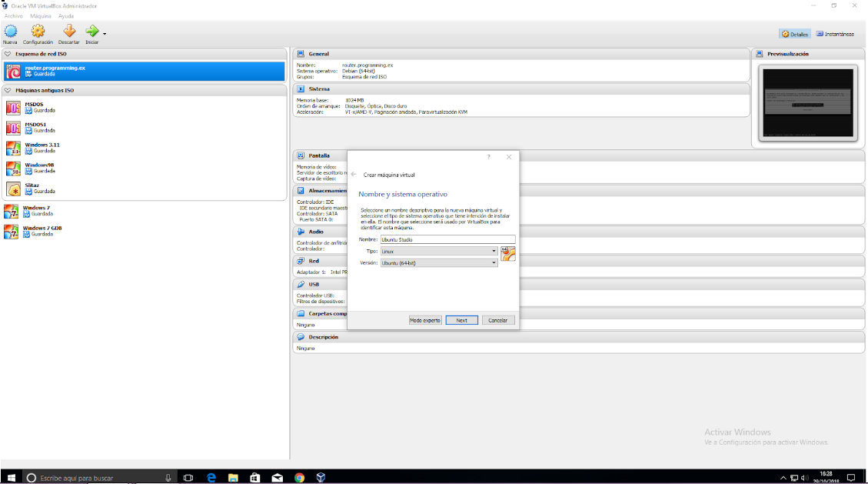This screenshot has width=868, height=484.
Task: Click the back arrow in wizard dialog
Action: (354, 175)
